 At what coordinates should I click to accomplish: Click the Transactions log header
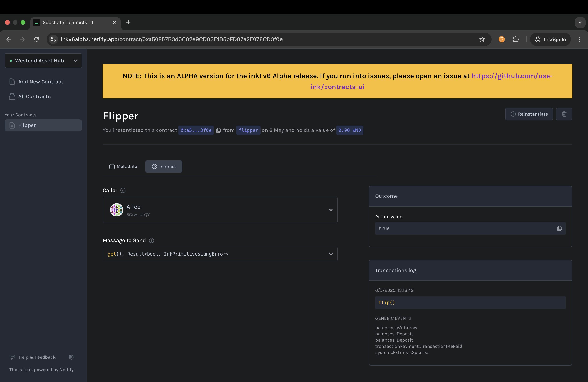[470, 270]
